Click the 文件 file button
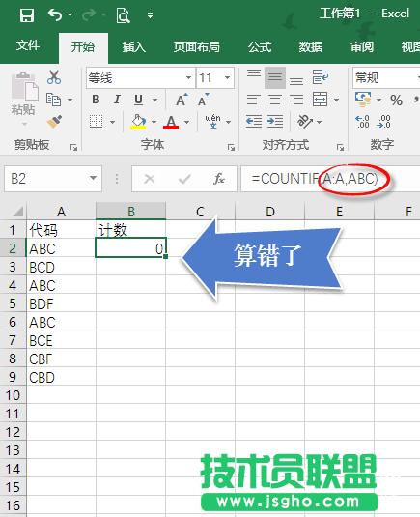This screenshot has width=420, height=517. (28, 45)
